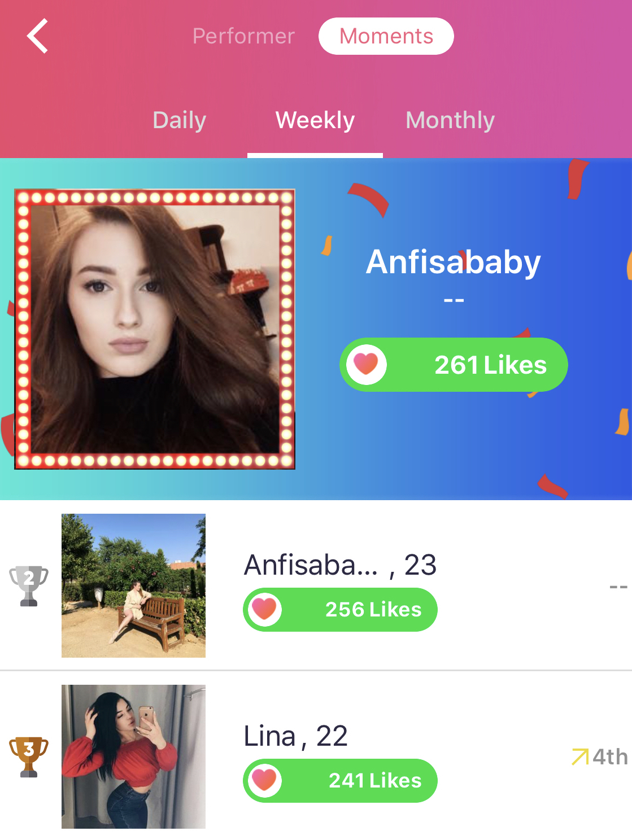Like the top moment with 261 Likes
This screenshot has width=632, height=840.
(454, 365)
